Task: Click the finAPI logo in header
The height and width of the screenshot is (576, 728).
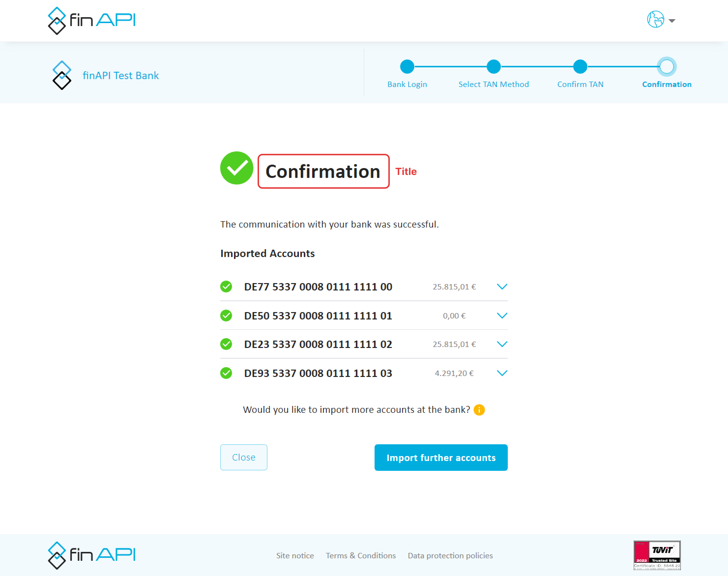Action: pyautogui.click(x=91, y=20)
